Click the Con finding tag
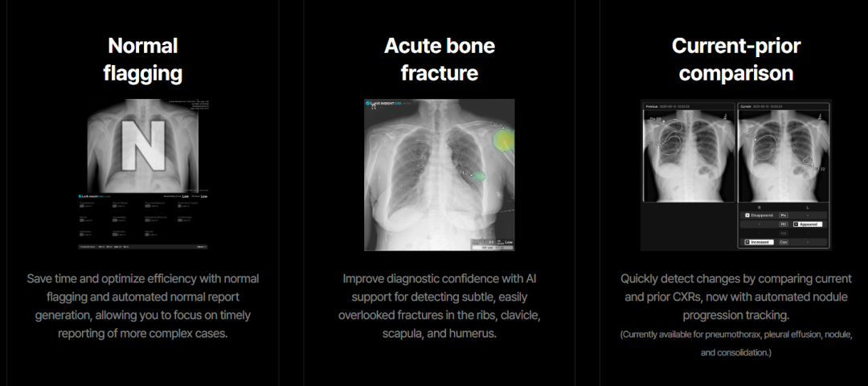 tap(784, 242)
